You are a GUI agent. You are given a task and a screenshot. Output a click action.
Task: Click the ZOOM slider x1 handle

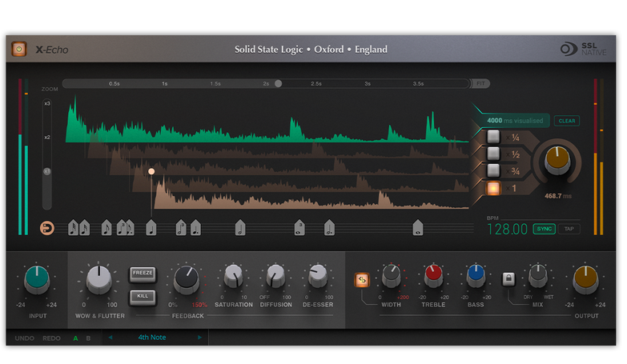[46, 171]
